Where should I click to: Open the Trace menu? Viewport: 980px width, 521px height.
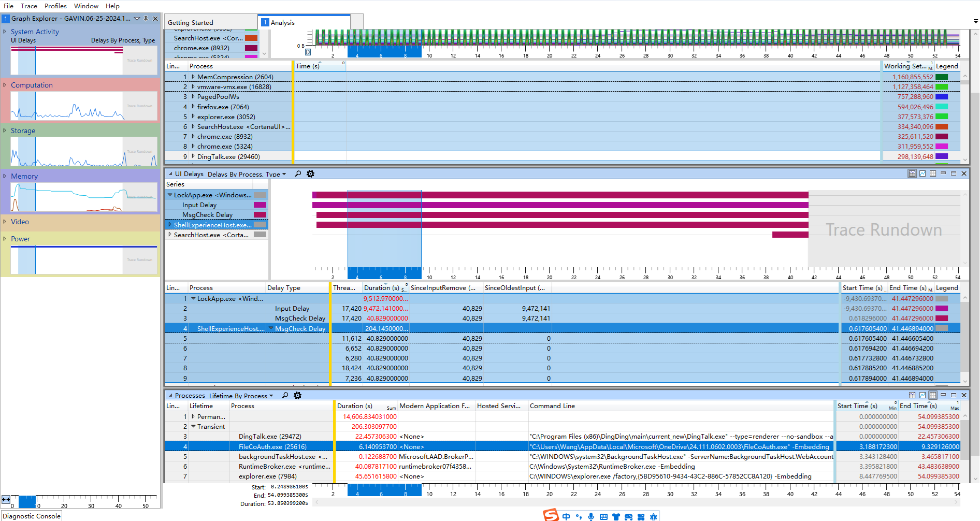[x=28, y=6]
